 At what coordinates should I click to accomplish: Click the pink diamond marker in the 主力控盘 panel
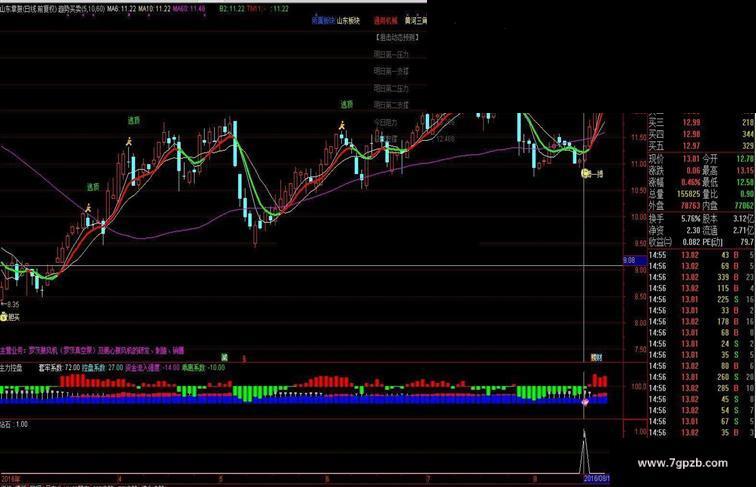[585, 402]
